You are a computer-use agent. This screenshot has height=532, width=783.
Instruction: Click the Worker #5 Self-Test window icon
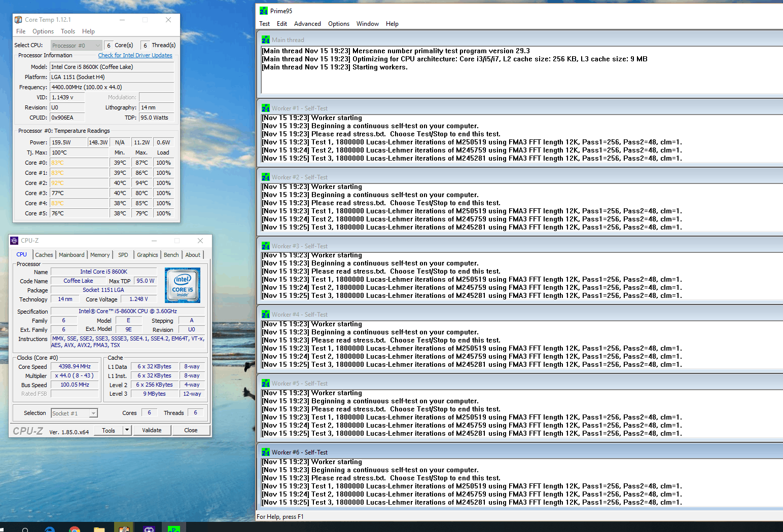[266, 383]
